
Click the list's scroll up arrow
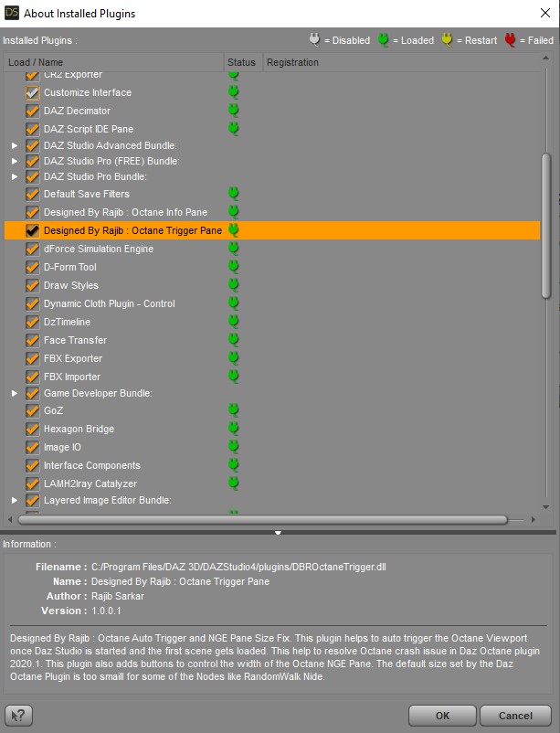[545, 58]
